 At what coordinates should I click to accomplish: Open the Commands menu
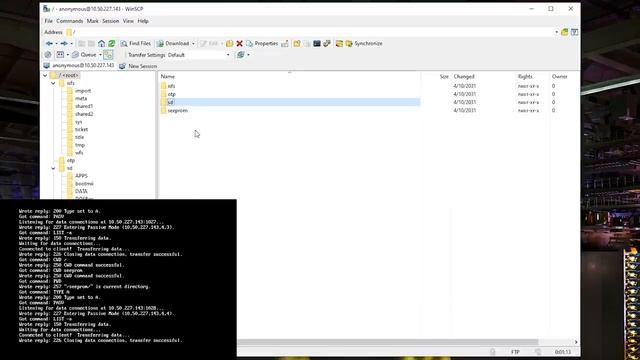70,21
